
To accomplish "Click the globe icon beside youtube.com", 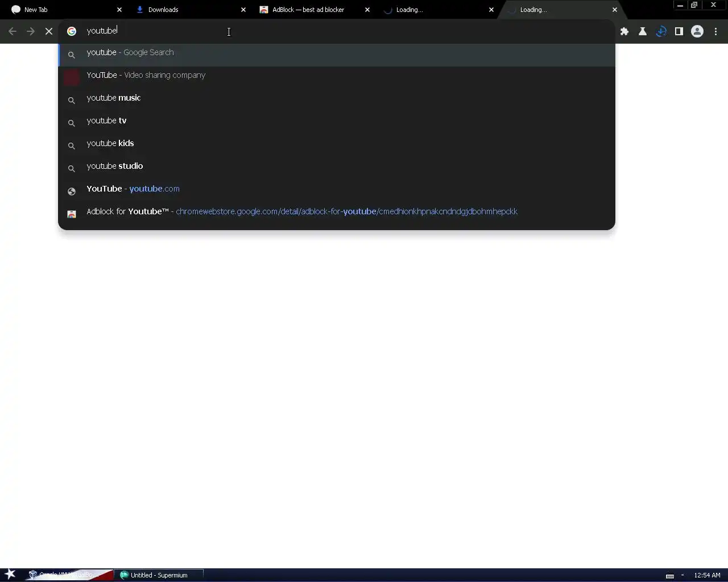I will click(x=72, y=192).
